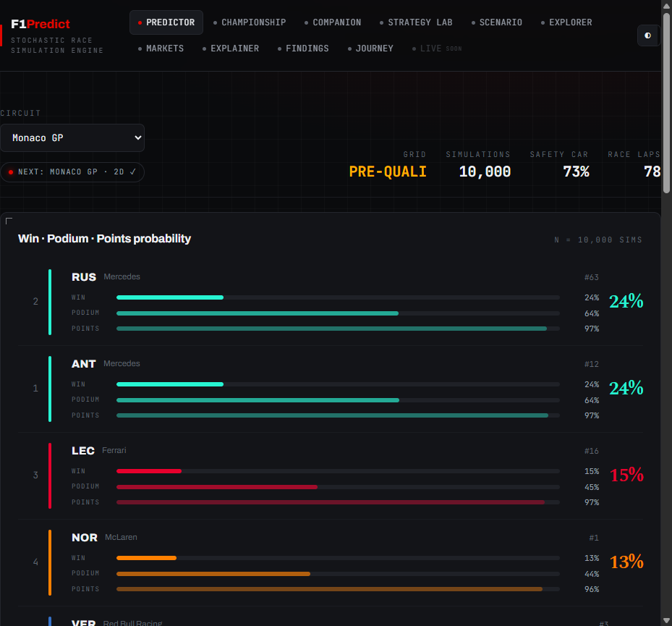Click the large 24% figure for ANT
The image size is (672, 626).
[x=626, y=389]
